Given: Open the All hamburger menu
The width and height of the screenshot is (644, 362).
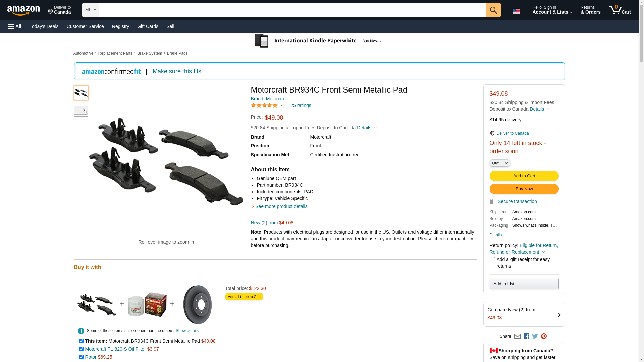Looking at the screenshot, I should pos(15,26).
